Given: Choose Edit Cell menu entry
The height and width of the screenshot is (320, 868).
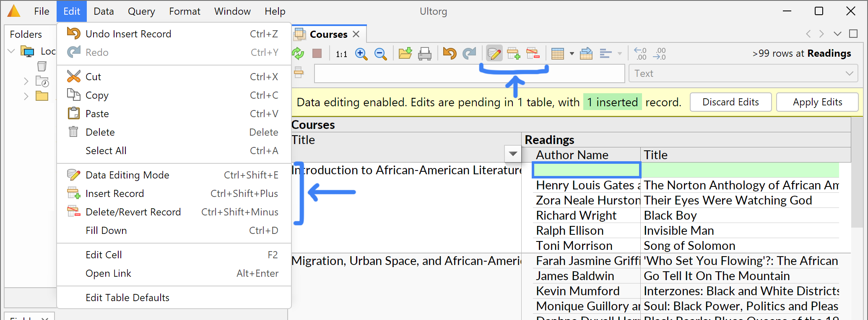Looking at the screenshot, I should (174, 255).
